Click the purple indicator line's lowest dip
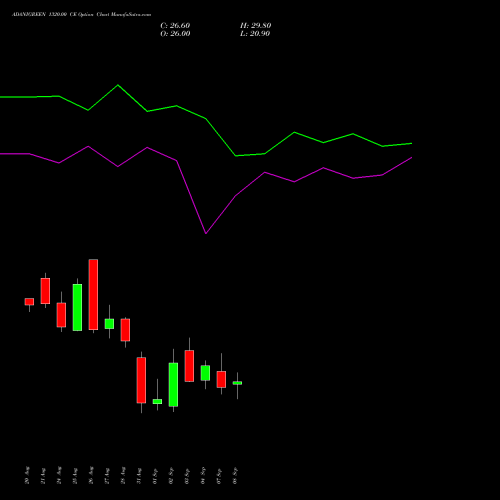Image resolution: width=500 pixels, height=500 pixels. tap(206, 233)
